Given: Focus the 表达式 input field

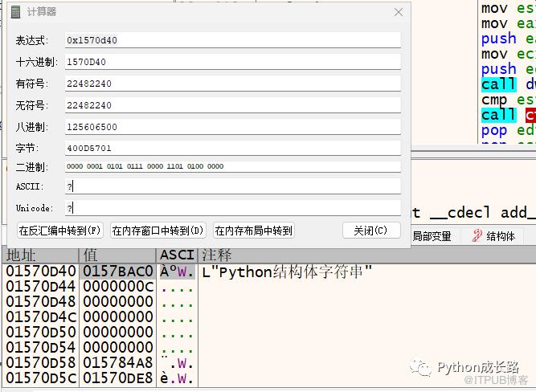Looking at the screenshot, I should click(x=232, y=40).
